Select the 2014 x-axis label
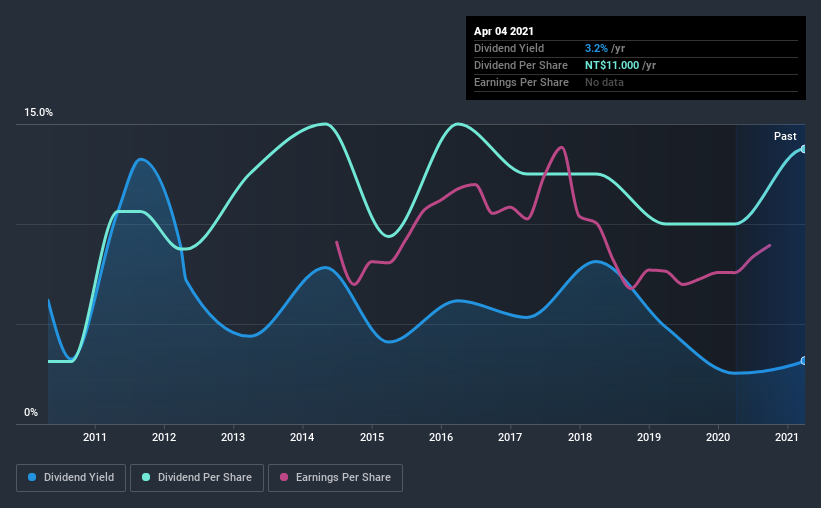Image resolution: width=821 pixels, height=508 pixels. coord(302,437)
